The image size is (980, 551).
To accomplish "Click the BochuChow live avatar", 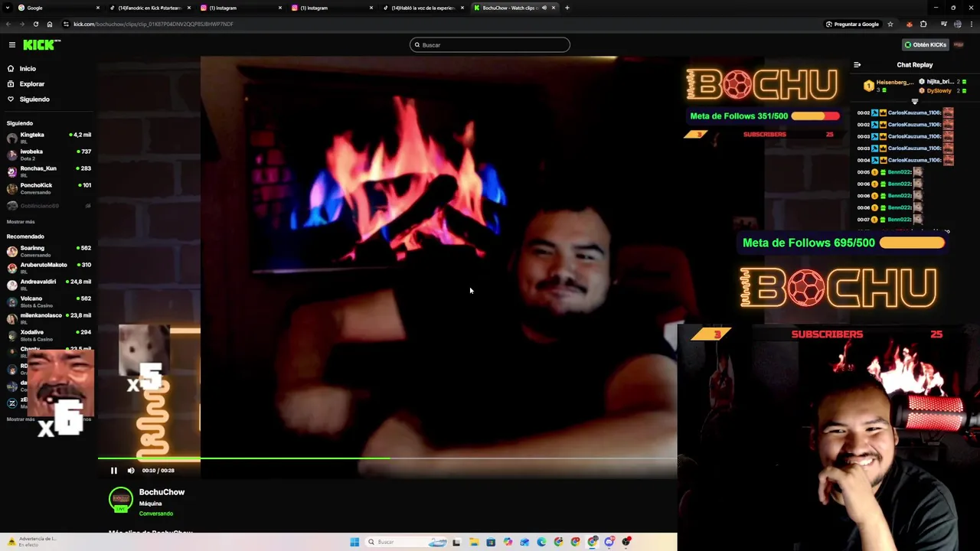I will (121, 500).
